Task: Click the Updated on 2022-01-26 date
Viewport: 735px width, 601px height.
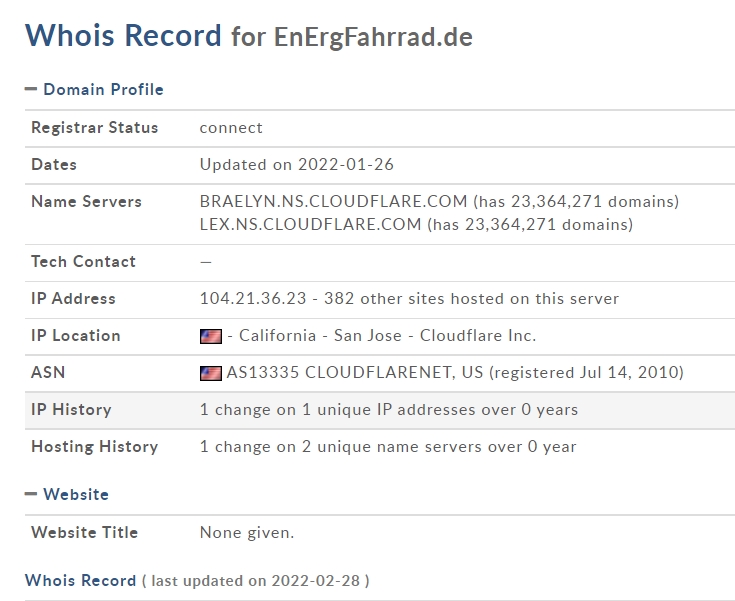Action: 297,165
